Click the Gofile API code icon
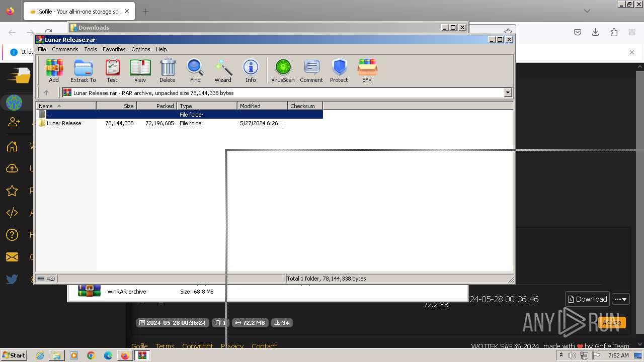This screenshot has width=644, height=362. (x=12, y=213)
